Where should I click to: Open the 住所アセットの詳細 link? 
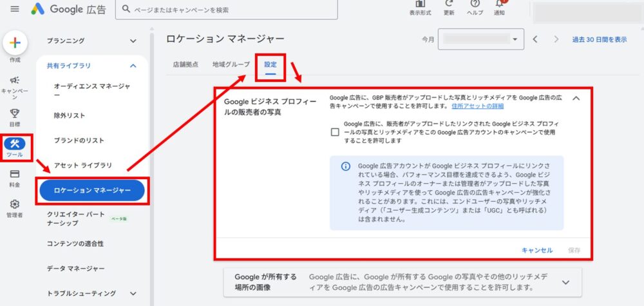[477, 106]
